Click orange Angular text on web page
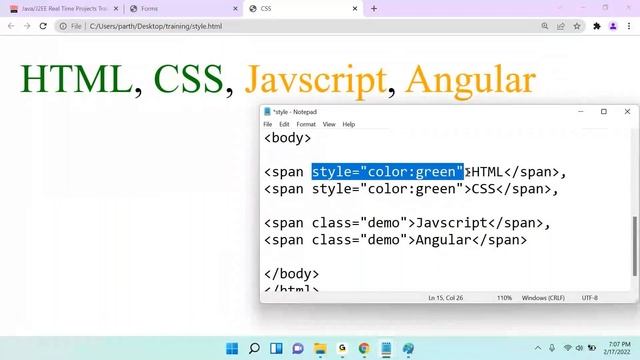The height and width of the screenshot is (360, 640). click(x=470, y=81)
